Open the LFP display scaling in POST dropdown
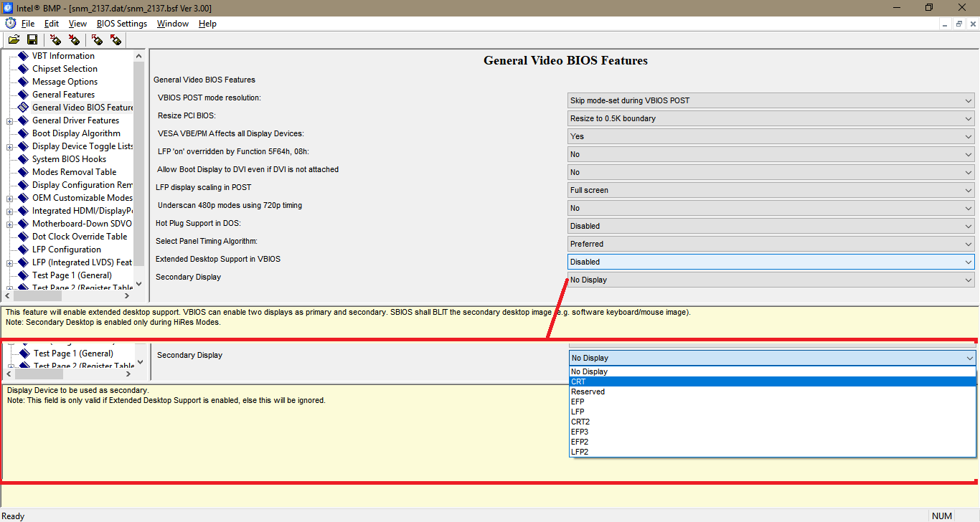The height and width of the screenshot is (522, 980). [x=771, y=190]
